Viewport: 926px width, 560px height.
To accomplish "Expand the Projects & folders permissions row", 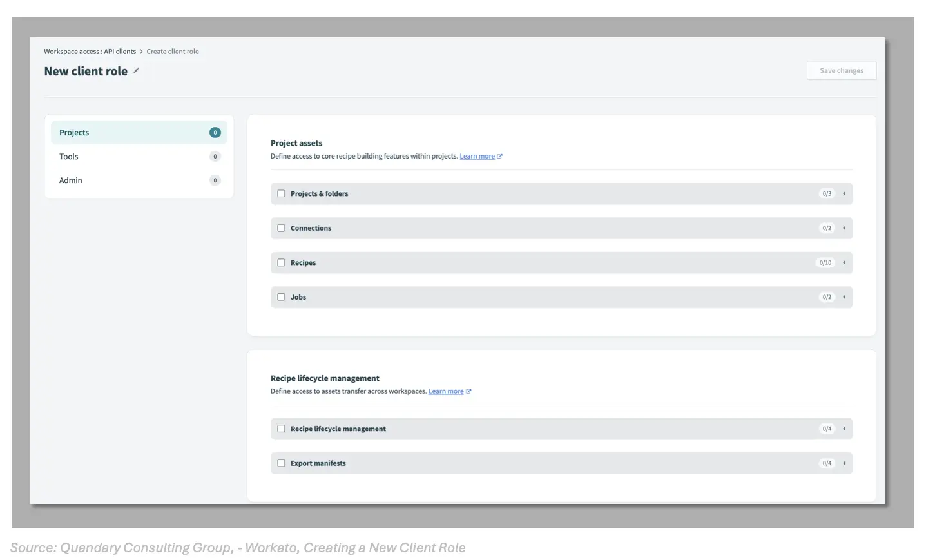I will point(844,193).
